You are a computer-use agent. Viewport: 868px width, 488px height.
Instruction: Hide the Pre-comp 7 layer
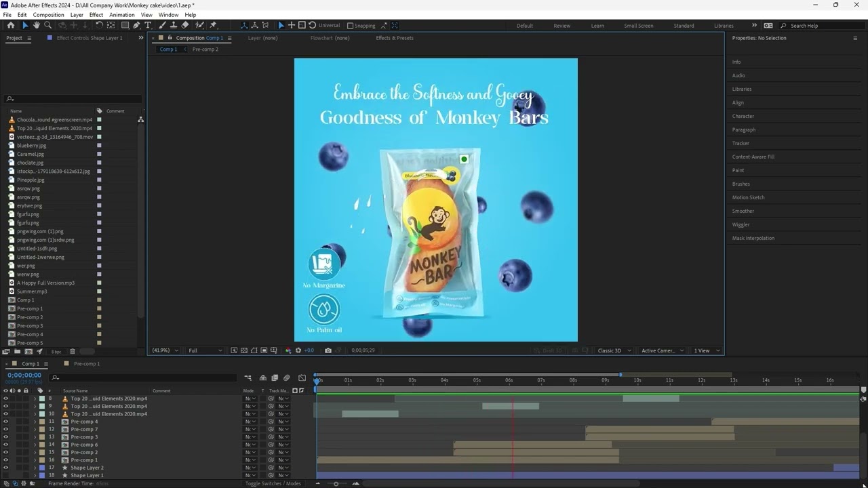point(5,429)
